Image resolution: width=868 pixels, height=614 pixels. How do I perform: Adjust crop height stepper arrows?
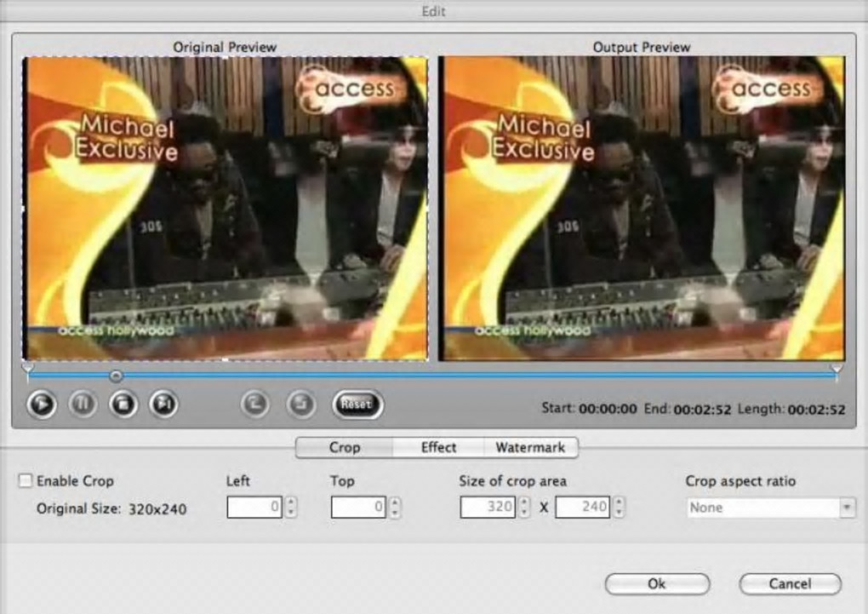click(x=620, y=507)
